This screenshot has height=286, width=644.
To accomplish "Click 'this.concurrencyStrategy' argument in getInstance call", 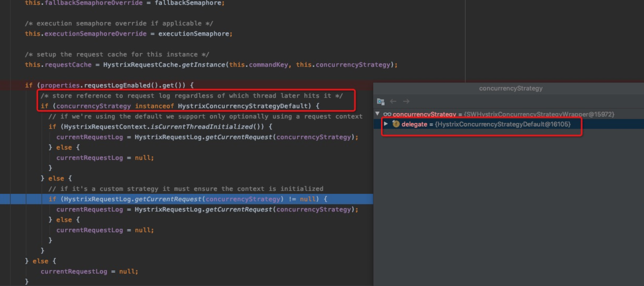I will 343,65.
